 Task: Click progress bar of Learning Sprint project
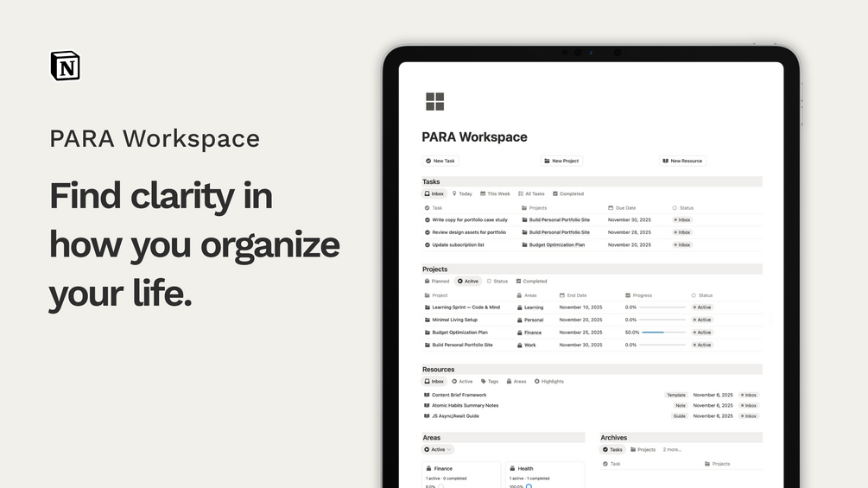click(x=663, y=307)
